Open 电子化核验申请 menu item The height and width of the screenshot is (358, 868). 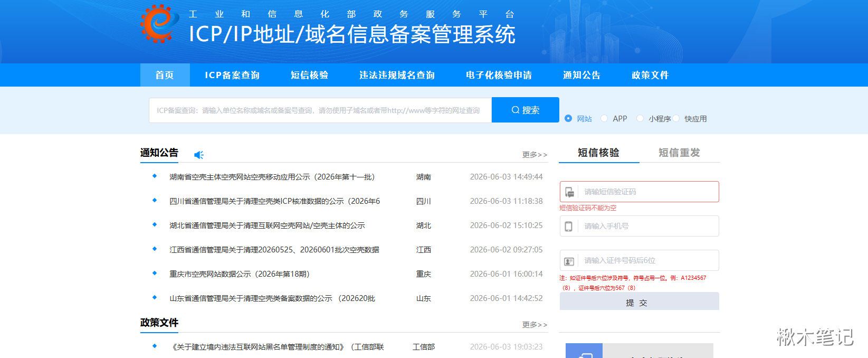click(499, 75)
